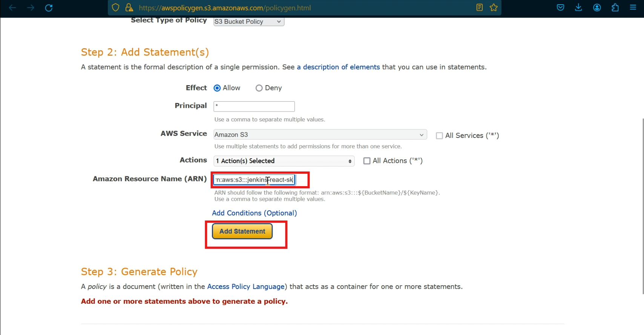Bookmark this page with the star icon
644x335 pixels.
click(494, 8)
